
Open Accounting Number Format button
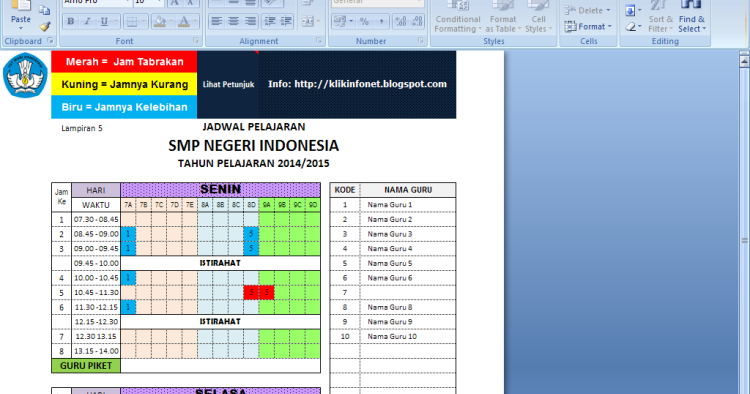pos(340,22)
